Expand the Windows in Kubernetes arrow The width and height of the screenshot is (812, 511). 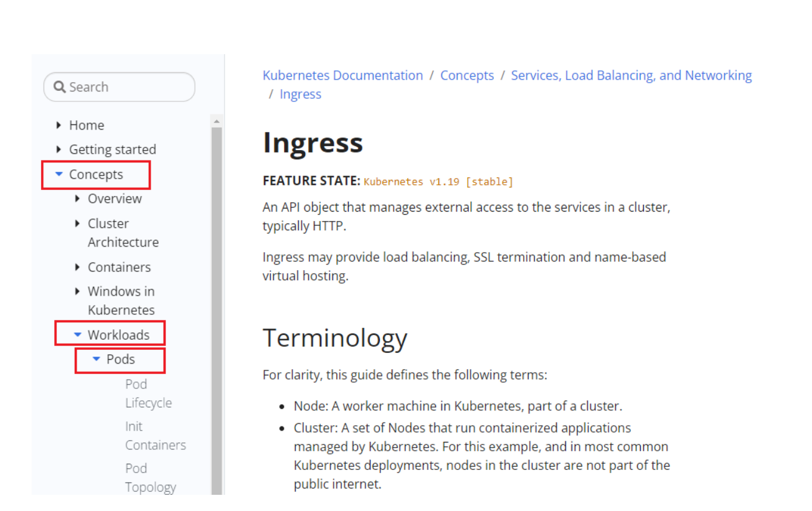(x=77, y=291)
